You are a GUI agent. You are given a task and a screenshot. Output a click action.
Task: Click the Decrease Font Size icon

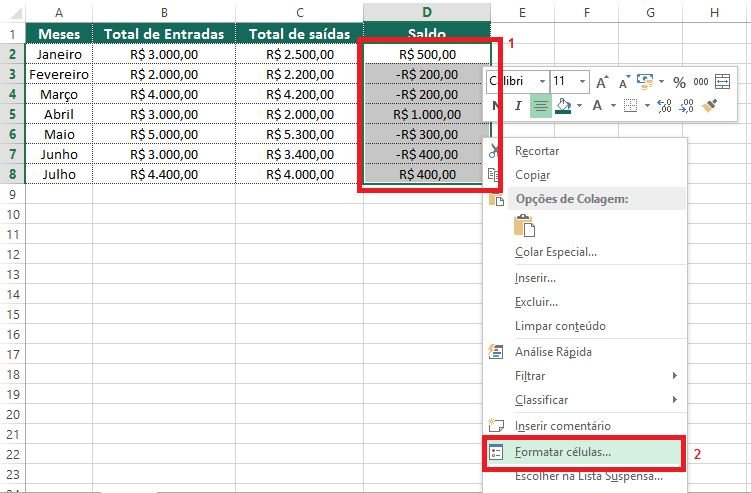623,82
